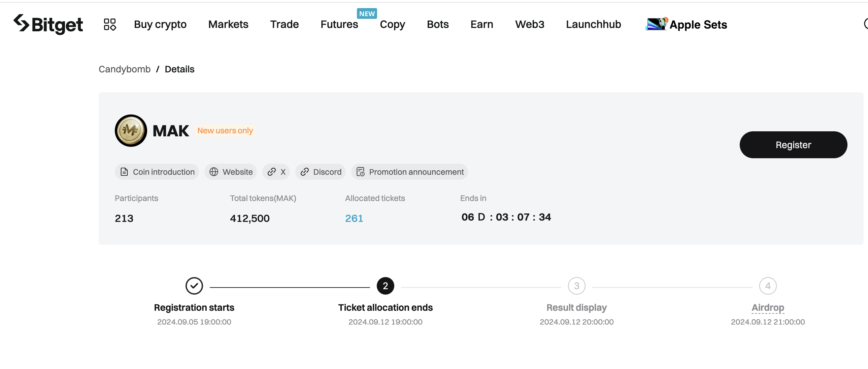Open Coin introduction document link
868x369 pixels.
(x=157, y=172)
